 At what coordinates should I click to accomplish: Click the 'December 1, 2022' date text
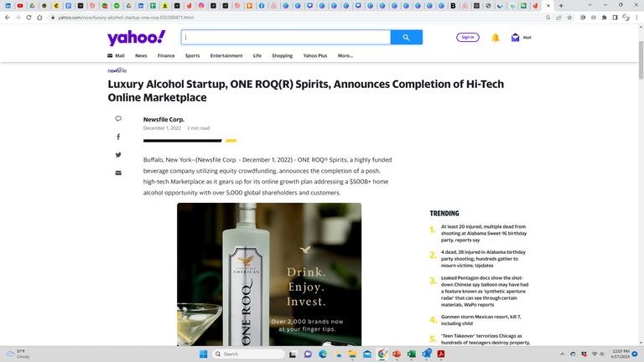[x=162, y=128]
